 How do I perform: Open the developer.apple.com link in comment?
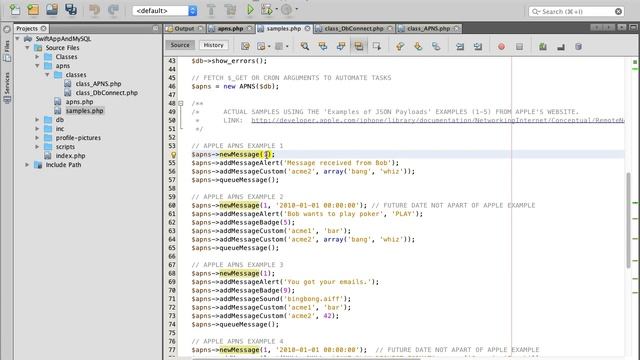click(x=438, y=120)
